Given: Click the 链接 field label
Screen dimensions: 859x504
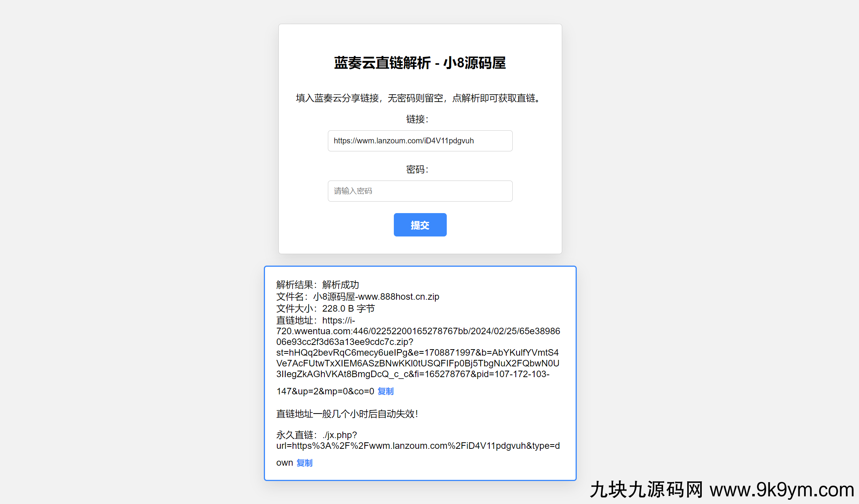Looking at the screenshot, I should tap(417, 119).
